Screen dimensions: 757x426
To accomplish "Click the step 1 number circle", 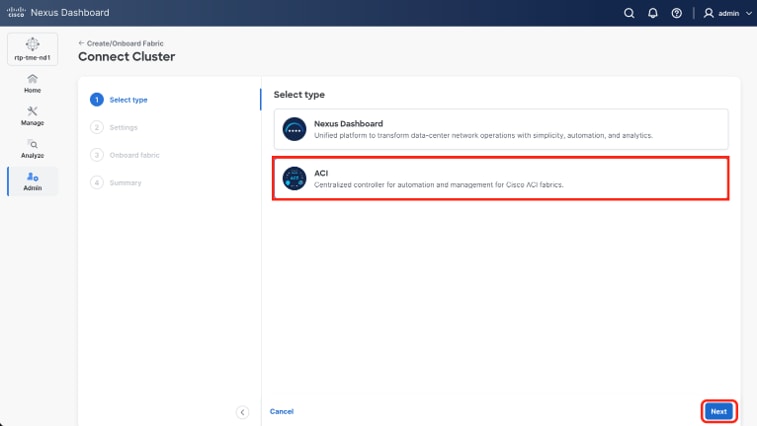I will coord(97,99).
